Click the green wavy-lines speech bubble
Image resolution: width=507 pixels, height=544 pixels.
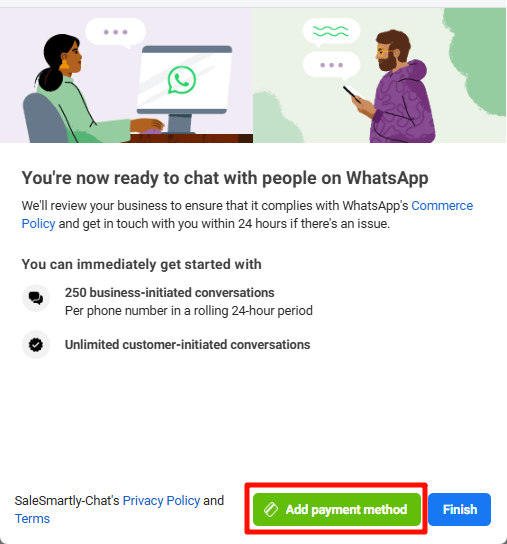(x=331, y=32)
